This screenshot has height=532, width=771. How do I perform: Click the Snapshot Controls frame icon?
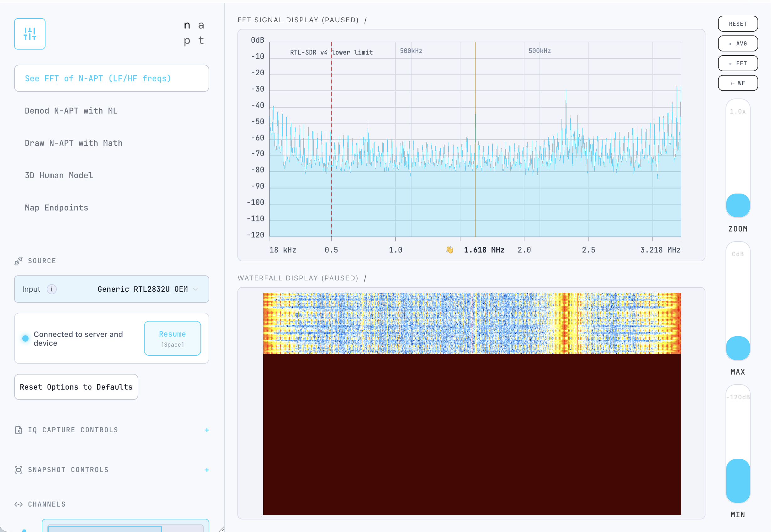pyautogui.click(x=18, y=470)
